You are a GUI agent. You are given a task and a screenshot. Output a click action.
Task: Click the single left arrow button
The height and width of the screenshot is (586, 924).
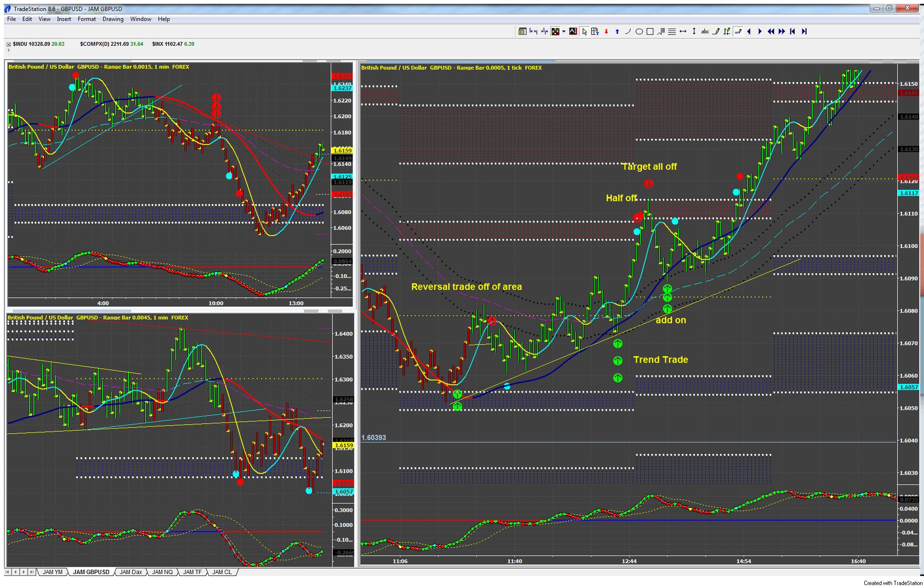pyautogui.click(x=749, y=31)
